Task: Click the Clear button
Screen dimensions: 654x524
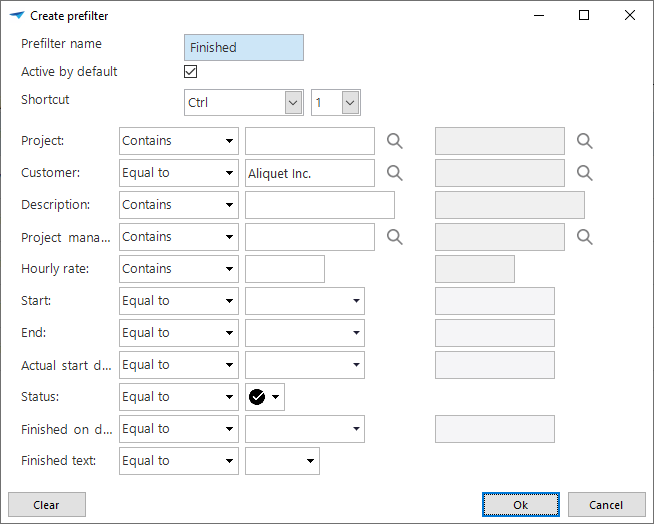Action: 47,505
